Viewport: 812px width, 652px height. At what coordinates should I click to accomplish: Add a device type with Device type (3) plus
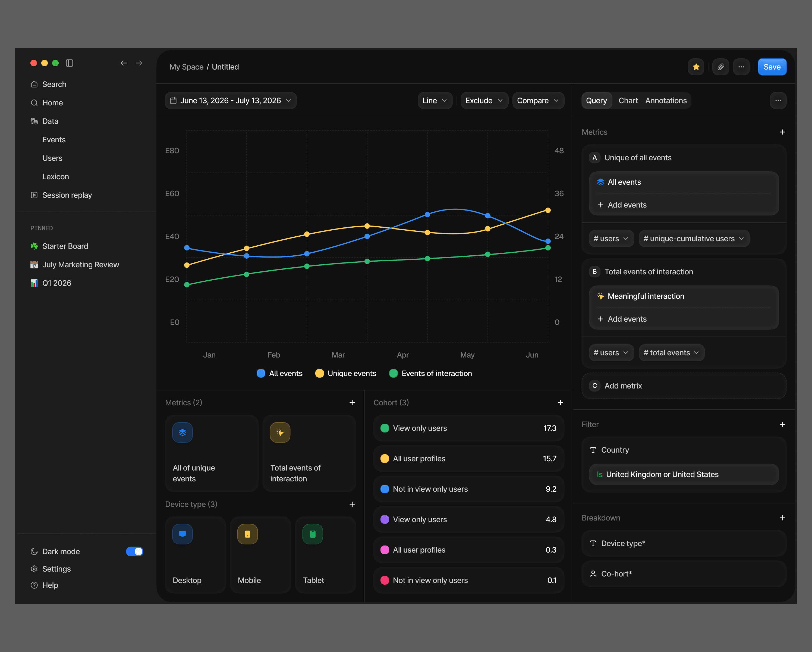352,504
